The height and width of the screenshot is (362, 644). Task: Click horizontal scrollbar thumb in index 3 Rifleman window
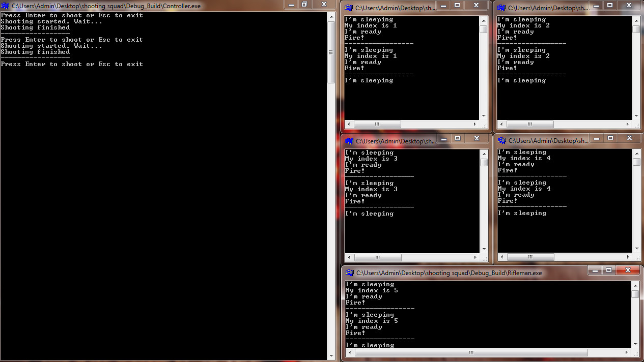[378, 257]
